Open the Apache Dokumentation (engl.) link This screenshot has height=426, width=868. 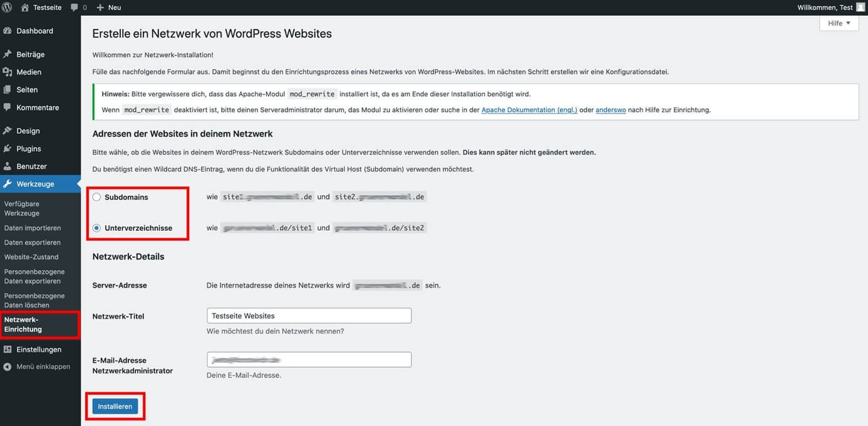[529, 110]
